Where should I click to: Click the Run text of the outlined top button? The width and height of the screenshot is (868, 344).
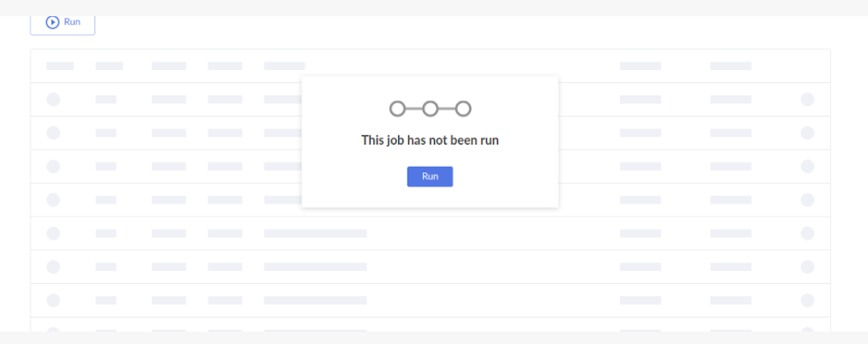[x=72, y=22]
